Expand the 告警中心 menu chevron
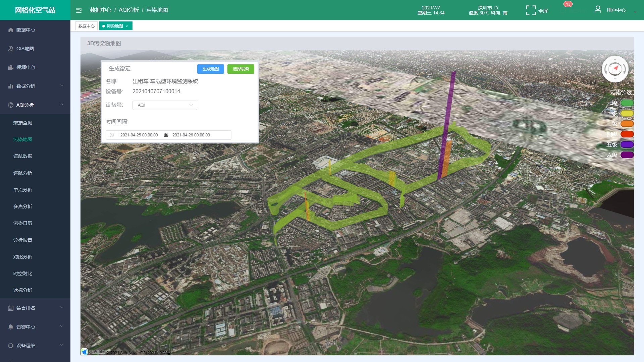 pos(62,326)
